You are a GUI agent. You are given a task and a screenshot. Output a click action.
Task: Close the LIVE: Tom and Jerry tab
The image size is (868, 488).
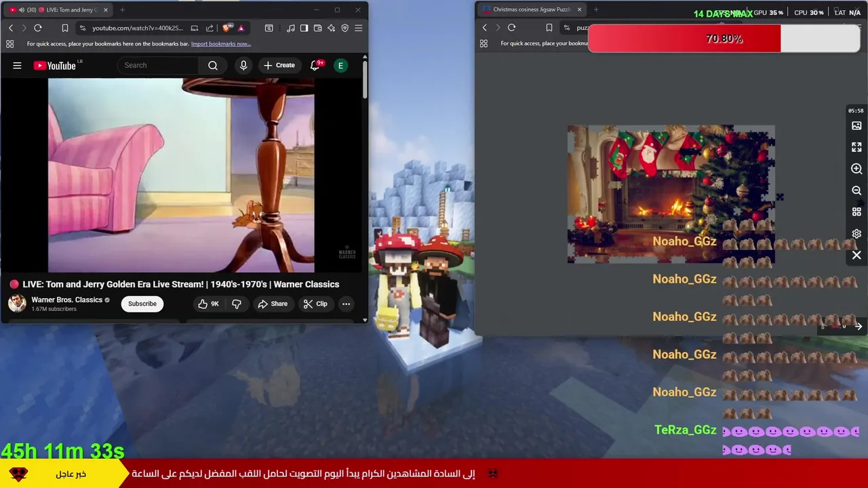pos(106,10)
